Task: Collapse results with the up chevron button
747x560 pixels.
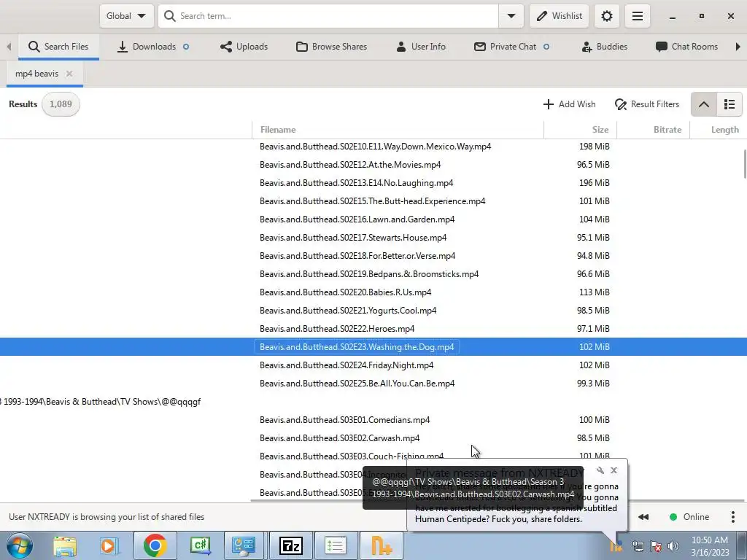Action: point(704,104)
